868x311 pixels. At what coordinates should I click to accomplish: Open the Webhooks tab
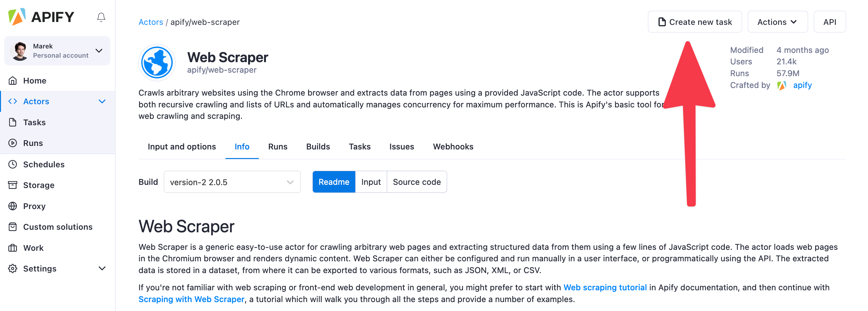pos(453,147)
